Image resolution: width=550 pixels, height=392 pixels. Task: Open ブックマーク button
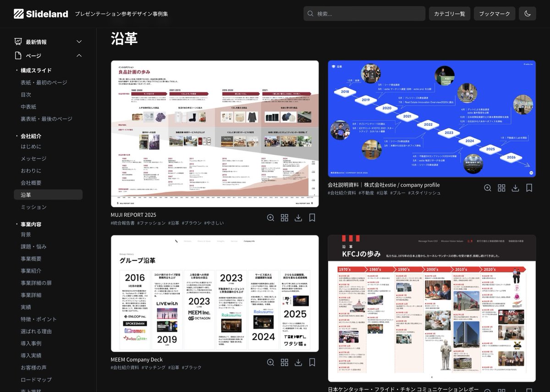(495, 14)
